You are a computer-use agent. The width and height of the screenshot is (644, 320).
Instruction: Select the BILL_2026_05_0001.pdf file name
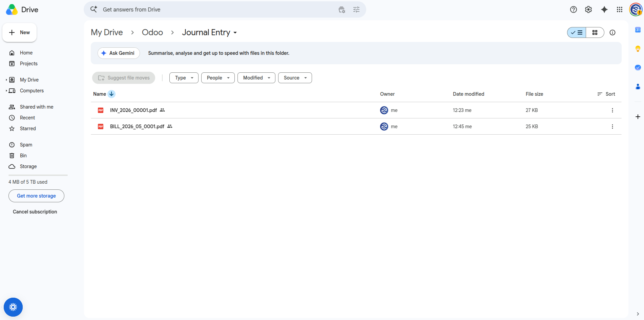137,127
